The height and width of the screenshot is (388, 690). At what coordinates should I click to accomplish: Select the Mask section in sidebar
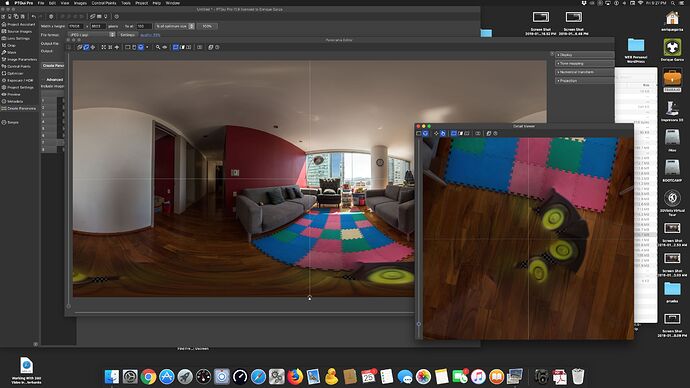pyautogui.click(x=9, y=52)
